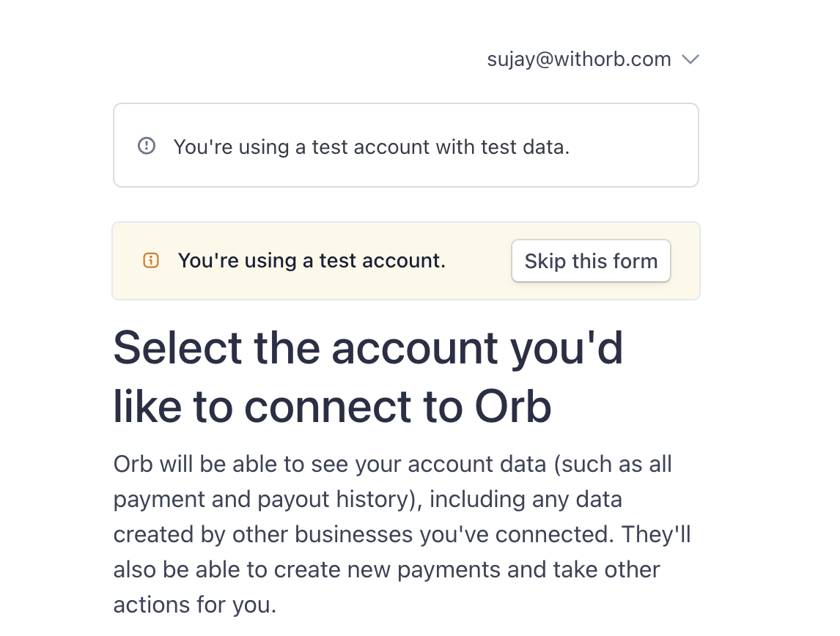The width and height of the screenshot is (840, 636).
Task: Click the chevron beside sujay@withorb.com
Action: tap(690, 60)
